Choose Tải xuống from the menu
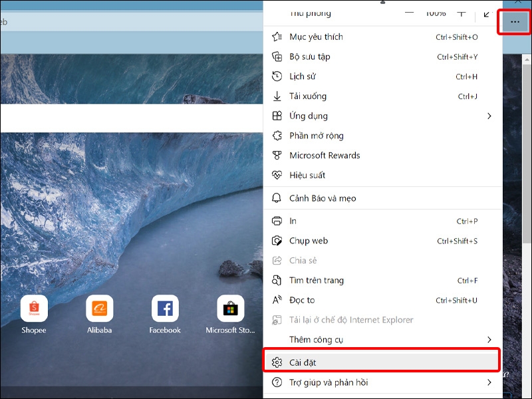The image size is (532, 399). pos(383,96)
